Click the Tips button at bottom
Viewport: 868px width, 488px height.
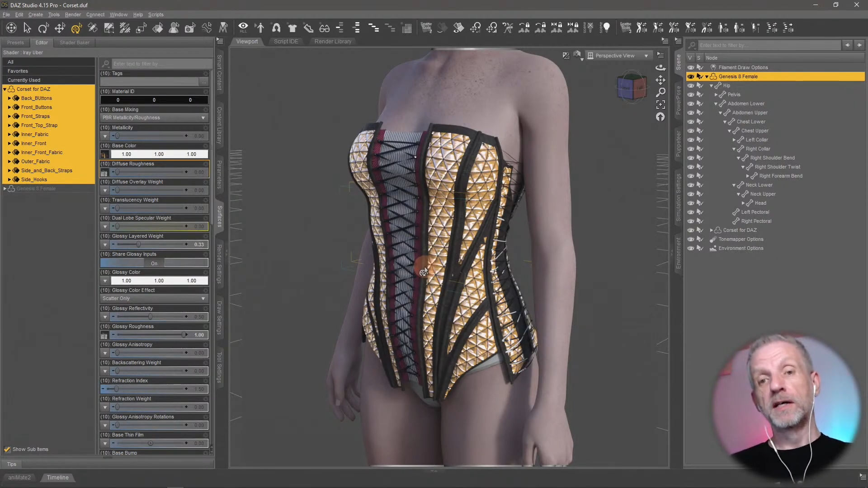click(x=12, y=464)
